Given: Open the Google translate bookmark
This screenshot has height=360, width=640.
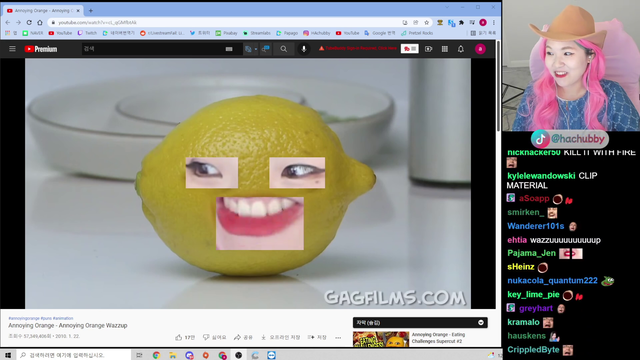Looking at the screenshot, I should [x=380, y=33].
